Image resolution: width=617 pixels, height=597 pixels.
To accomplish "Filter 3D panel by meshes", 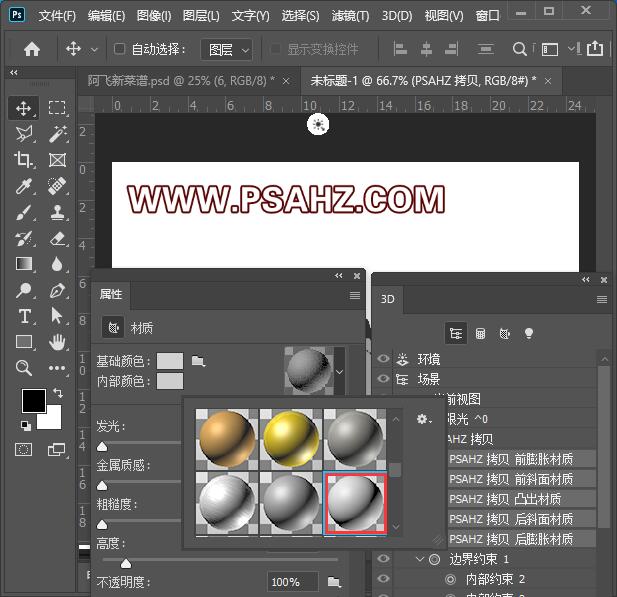I will click(480, 334).
